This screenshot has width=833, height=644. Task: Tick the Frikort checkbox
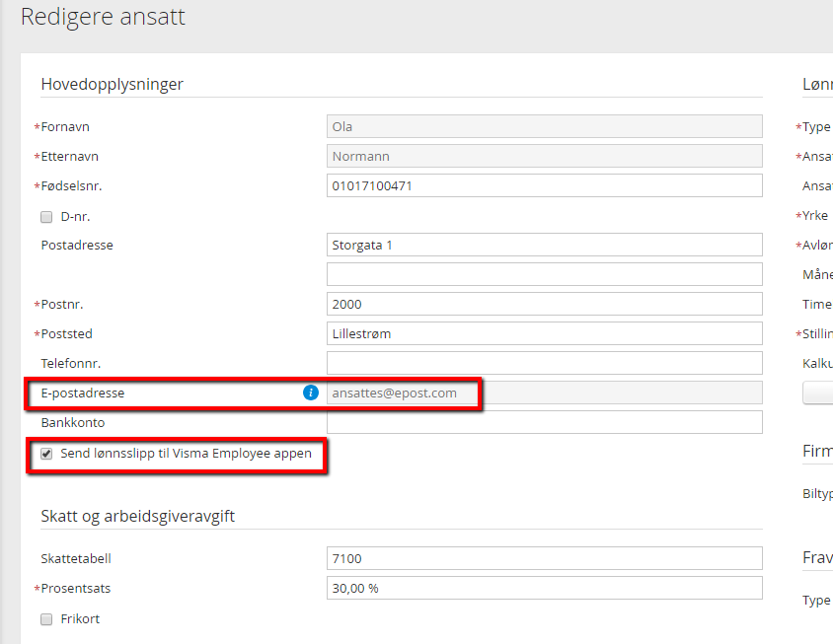[x=46, y=619]
